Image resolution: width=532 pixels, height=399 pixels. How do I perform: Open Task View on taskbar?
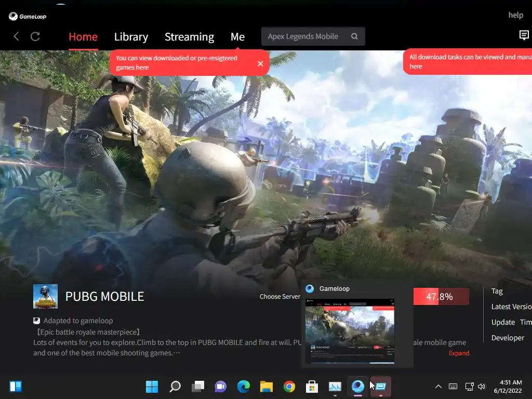tap(198, 387)
